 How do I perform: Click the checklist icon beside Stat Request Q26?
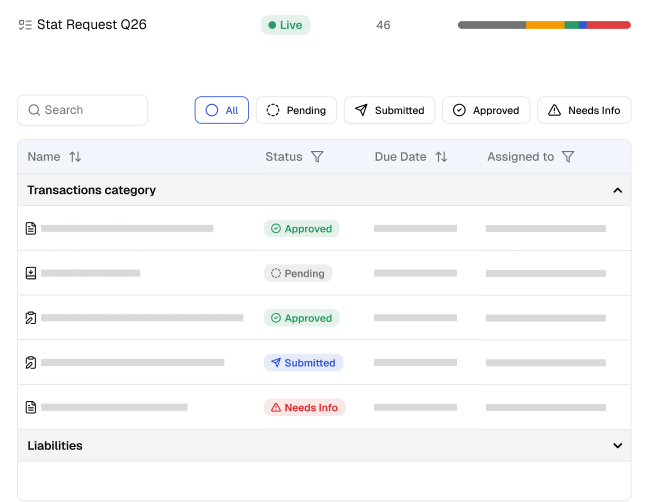(x=25, y=25)
